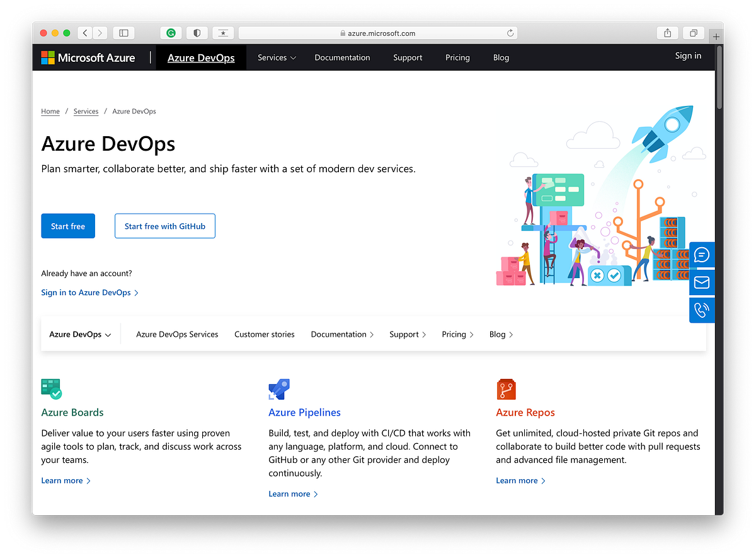The image size is (756, 558).
Task: Click the Grammarly extension icon
Action: click(170, 33)
